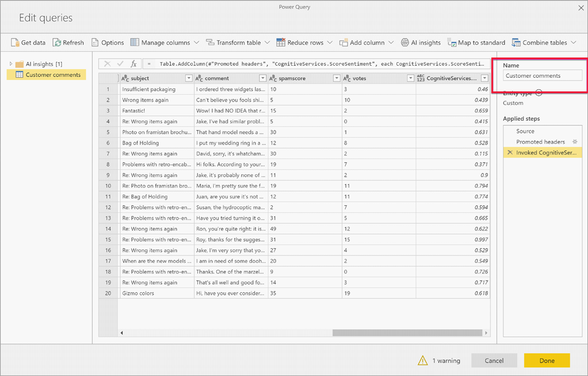Open the Reduce rows menu
The image size is (588, 376).
coord(304,43)
